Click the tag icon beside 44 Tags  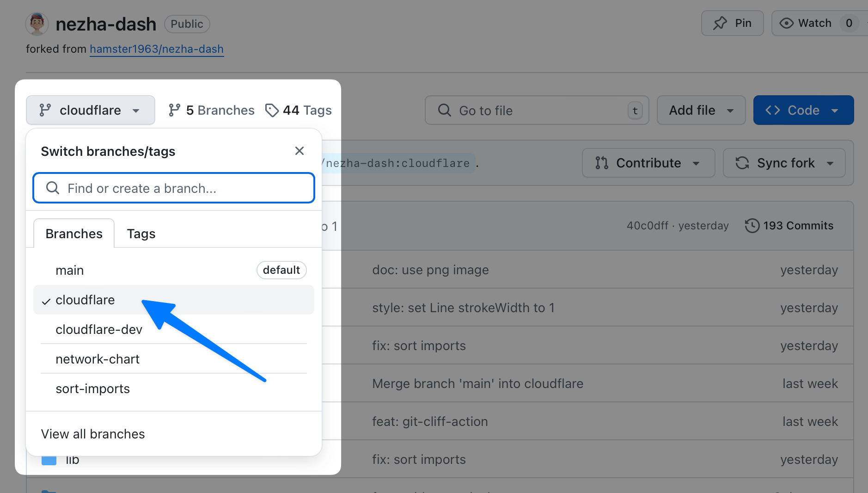click(x=272, y=110)
